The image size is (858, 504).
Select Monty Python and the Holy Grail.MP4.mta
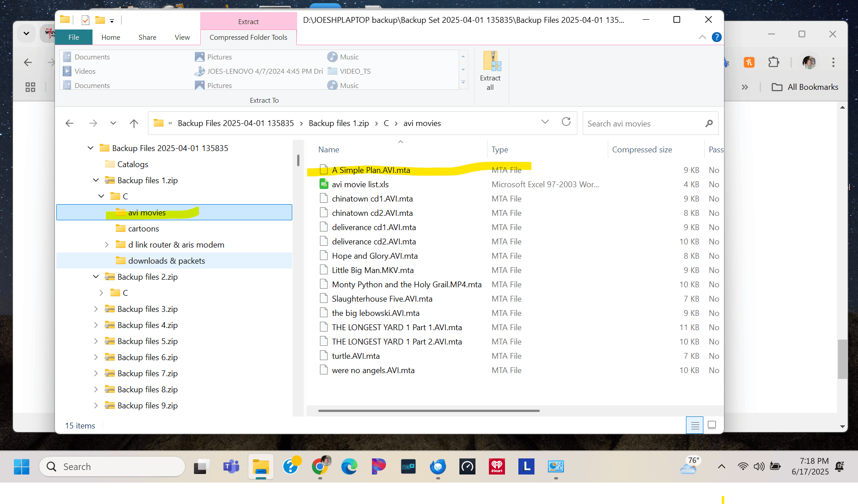[406, 285]
